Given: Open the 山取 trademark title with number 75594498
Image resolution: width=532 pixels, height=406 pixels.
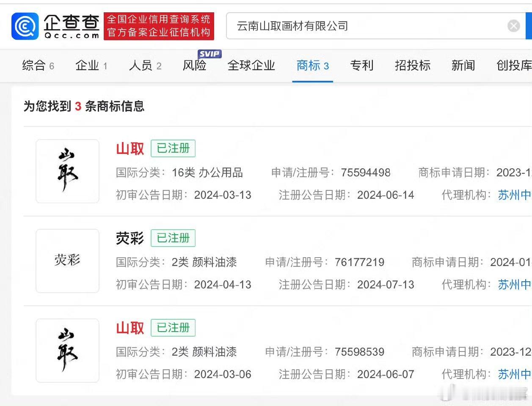Looking at the screenshot, I should (x=130, y=148).
